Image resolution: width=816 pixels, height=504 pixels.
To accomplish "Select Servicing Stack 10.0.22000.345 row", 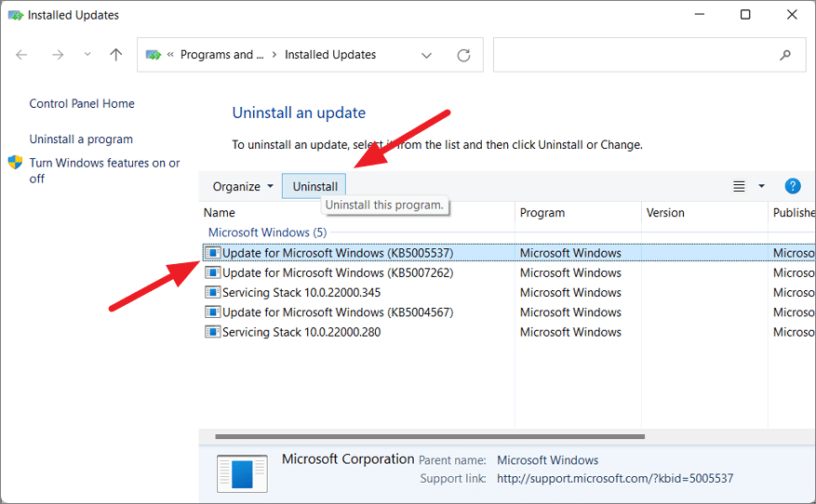I will pos(509,292).
